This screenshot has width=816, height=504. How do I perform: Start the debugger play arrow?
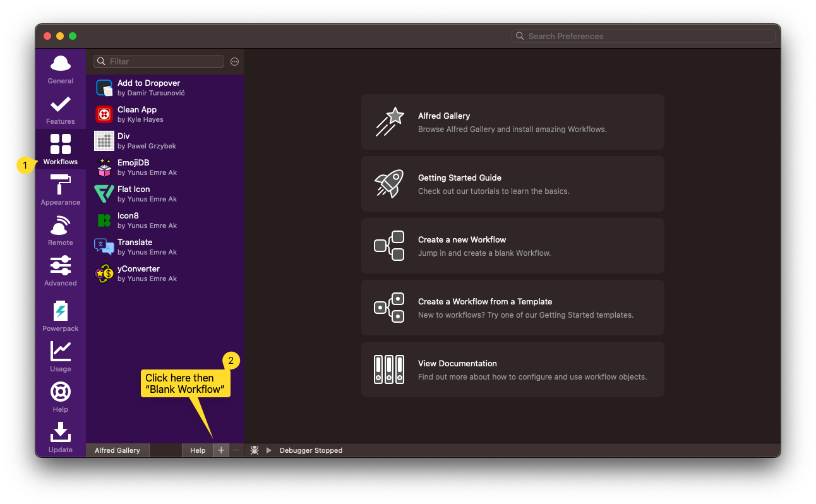[268, 450]
